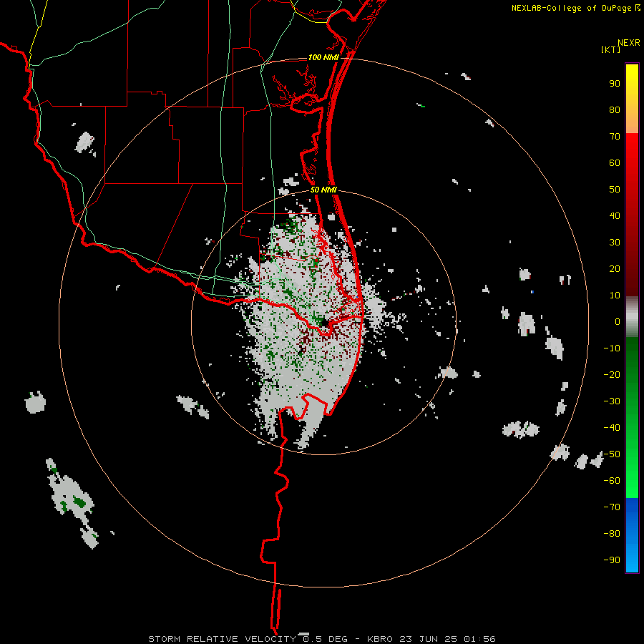
Task: Click the -10 knot scale value
Action: point(612,348)
